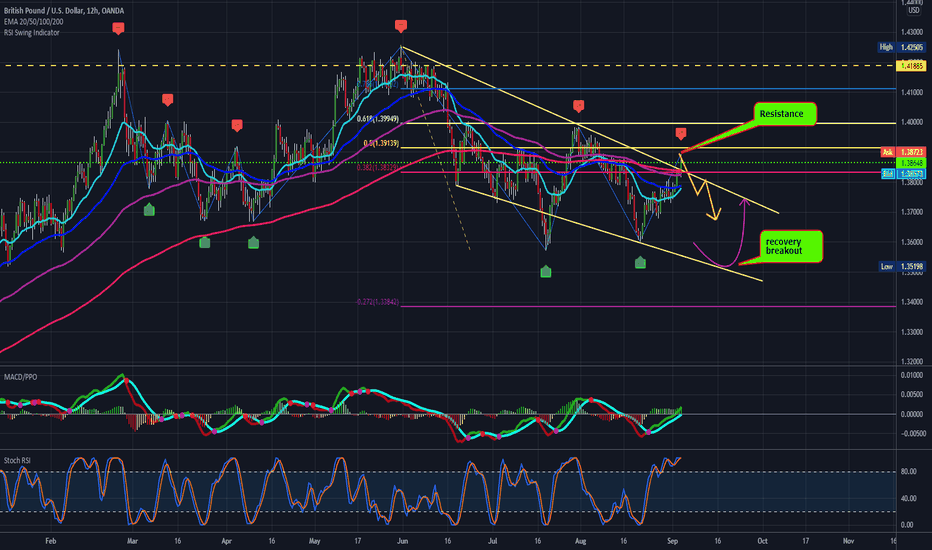Click the green Resistance callout label

[x=785, y=114]
